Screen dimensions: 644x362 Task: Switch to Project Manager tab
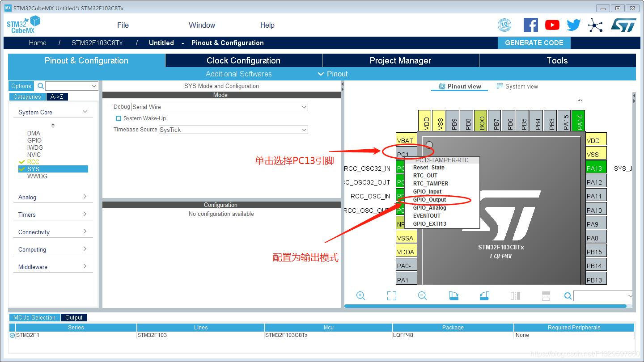[400, 60]
